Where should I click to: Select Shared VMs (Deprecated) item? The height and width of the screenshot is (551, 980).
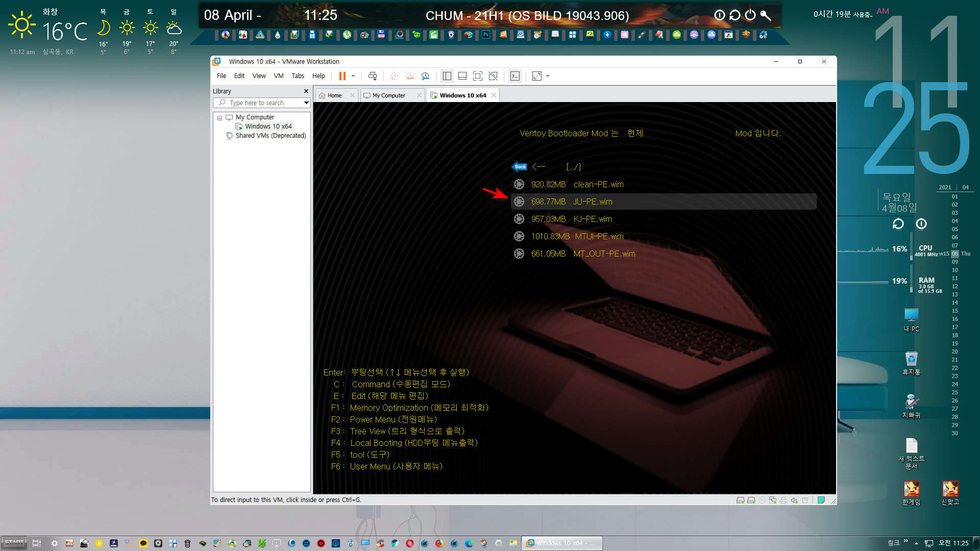(x=271, y=136)
